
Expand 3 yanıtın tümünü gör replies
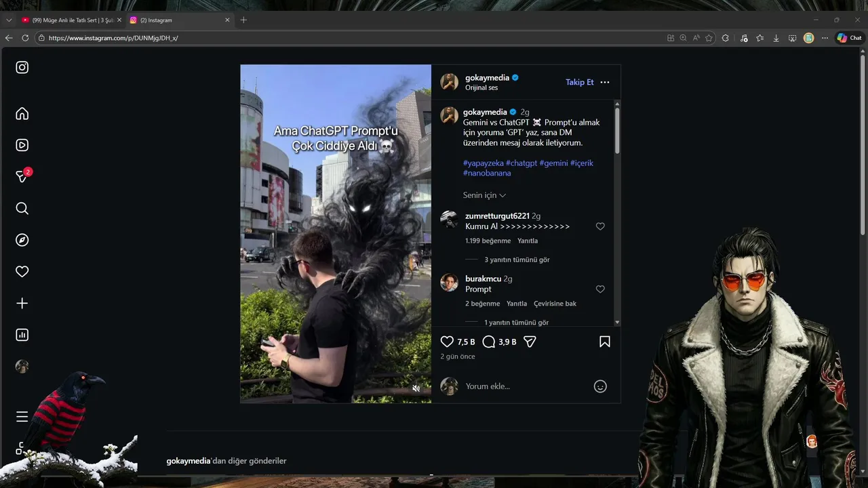pos(517,260)
